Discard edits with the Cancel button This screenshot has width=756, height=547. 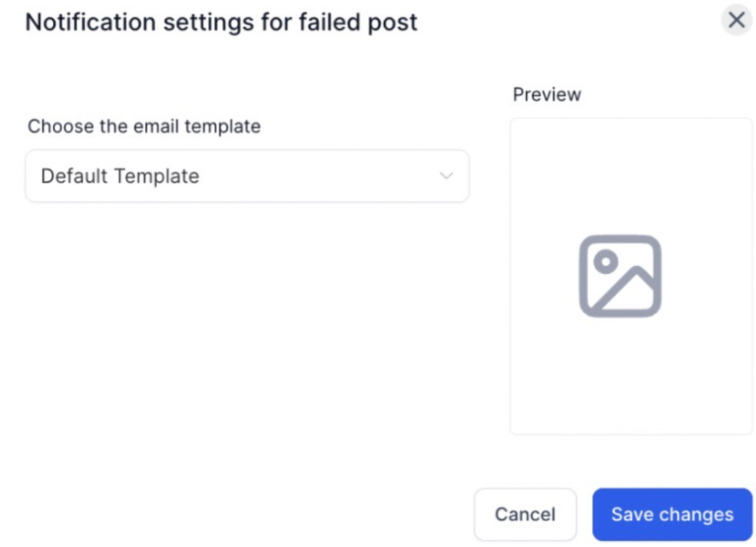click(525, 514)
